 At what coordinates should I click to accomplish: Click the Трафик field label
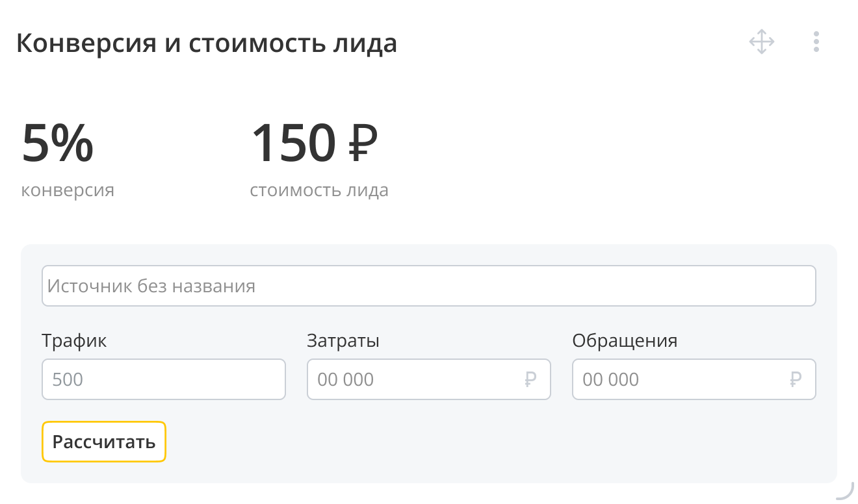74,340
